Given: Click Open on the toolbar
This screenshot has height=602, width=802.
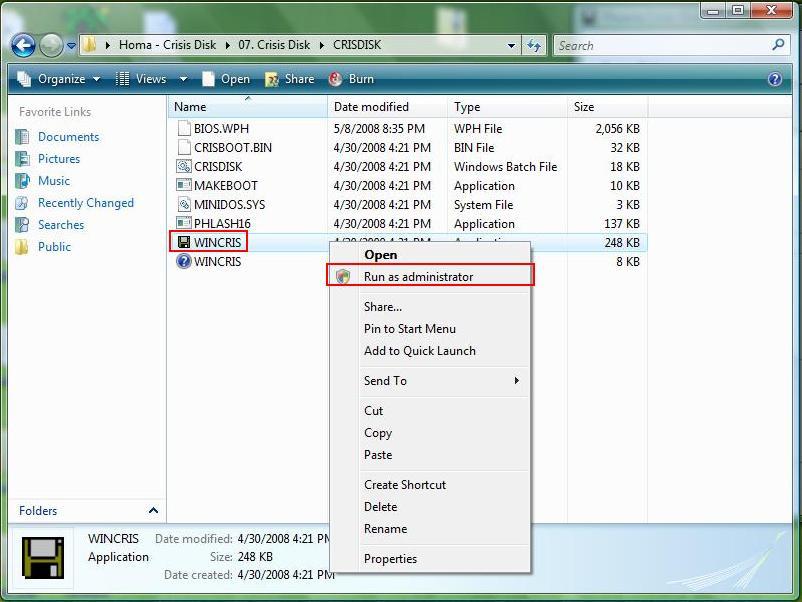Looking at the screenshot, I should pyautogui.click(x=226, y=79).
